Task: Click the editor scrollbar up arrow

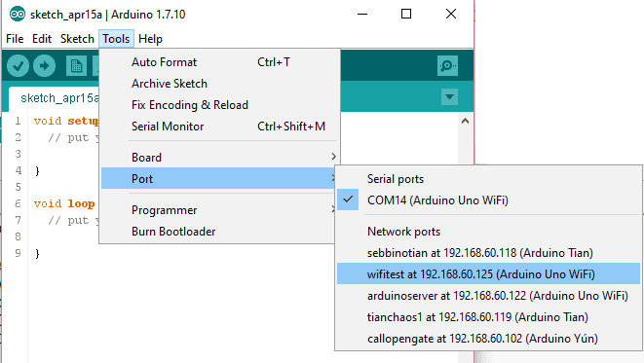Action: click(x=465, y=121)
